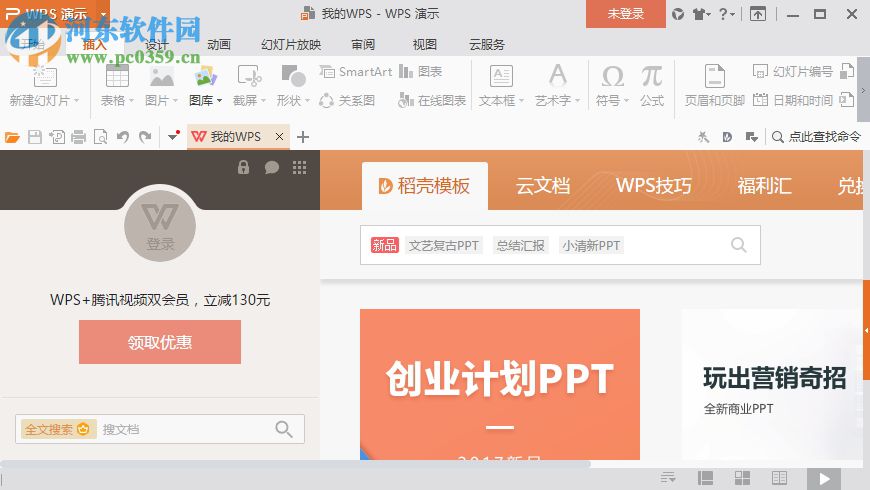
Task: Click the 文本框 text box icon
Action: [501, 77]
